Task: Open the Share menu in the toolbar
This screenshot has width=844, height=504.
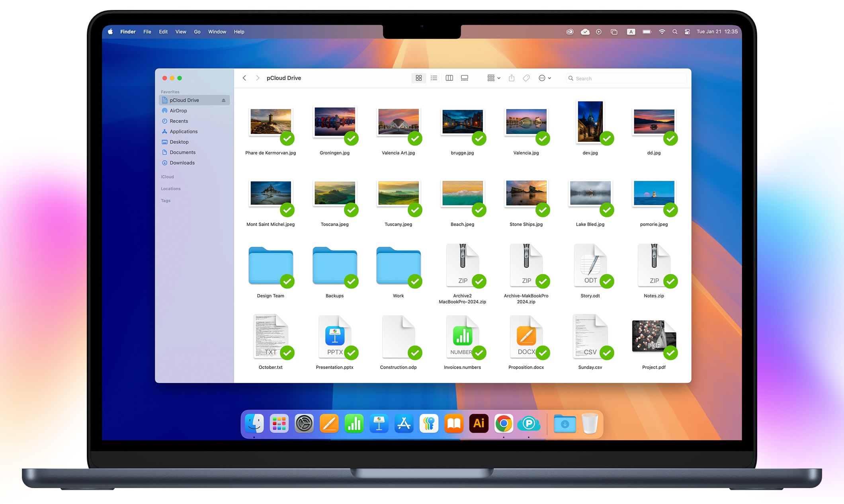Action: point(512,78)
